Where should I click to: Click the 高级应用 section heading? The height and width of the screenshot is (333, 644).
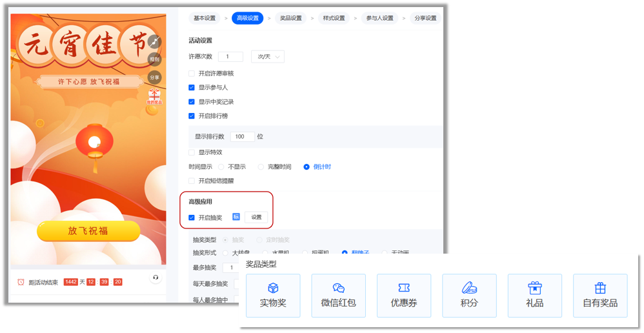point(201,201)
